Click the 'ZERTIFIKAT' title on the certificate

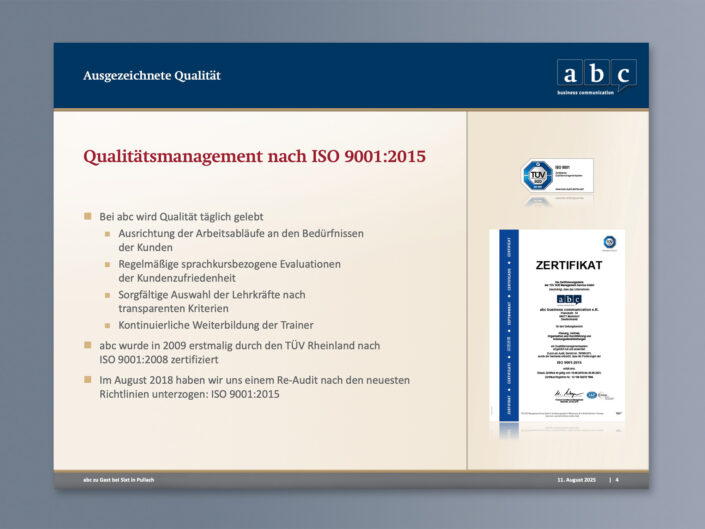568,266
